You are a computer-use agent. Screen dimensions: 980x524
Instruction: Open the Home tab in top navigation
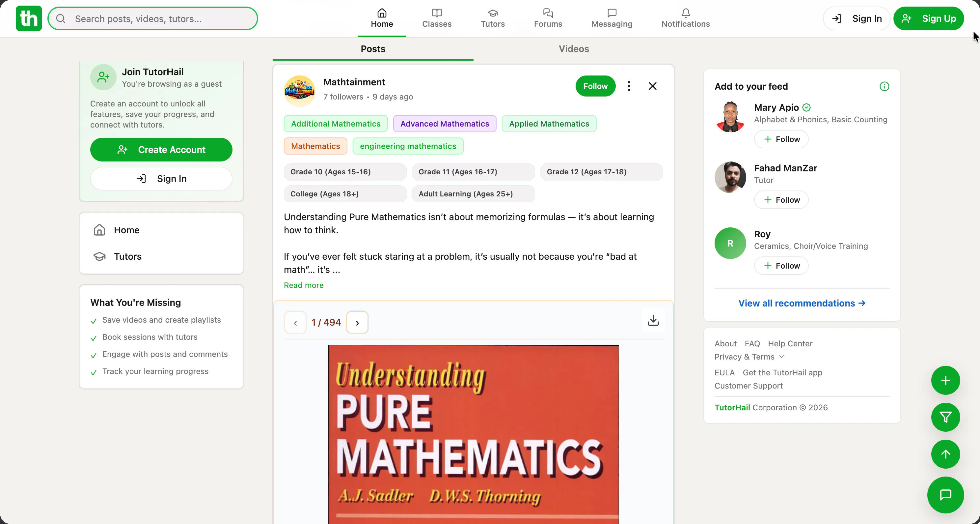click(x=382, y=18)
